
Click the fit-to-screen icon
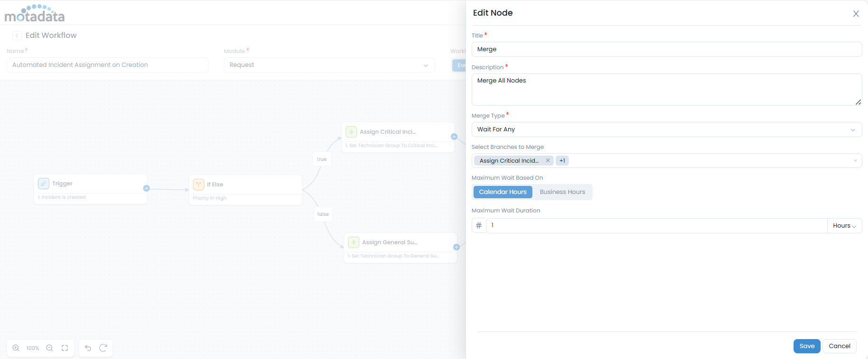pos(65,348)
